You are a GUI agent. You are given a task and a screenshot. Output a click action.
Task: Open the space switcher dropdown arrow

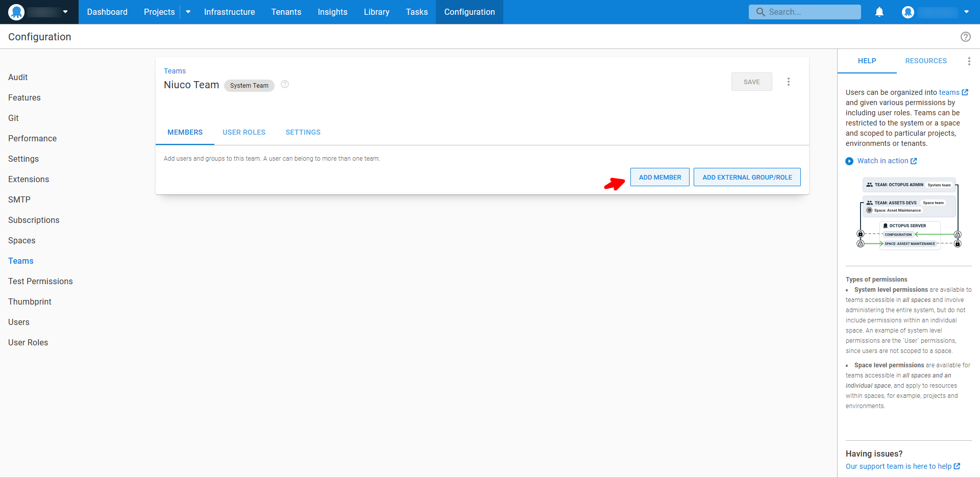pos(65,12)
